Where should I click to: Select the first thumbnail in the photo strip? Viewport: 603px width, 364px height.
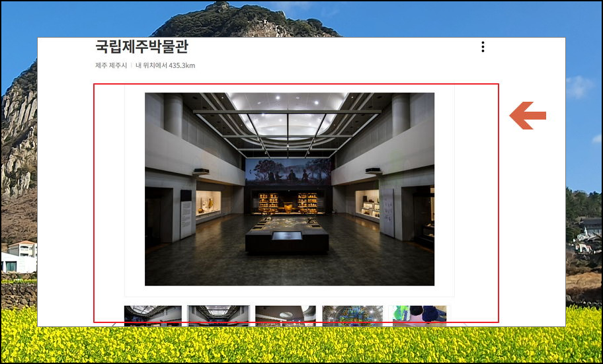(x=153, y=316)
